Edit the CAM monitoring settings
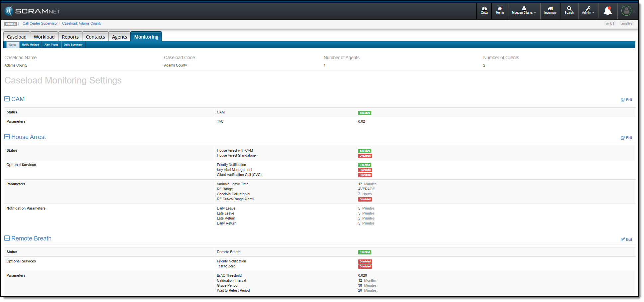644x302 pixels. tap(626, 100)
